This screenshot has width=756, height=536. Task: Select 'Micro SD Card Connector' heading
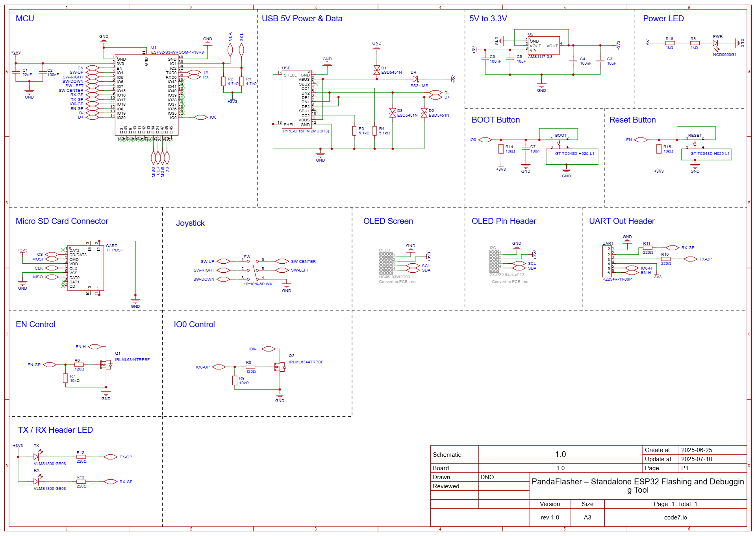62,221
